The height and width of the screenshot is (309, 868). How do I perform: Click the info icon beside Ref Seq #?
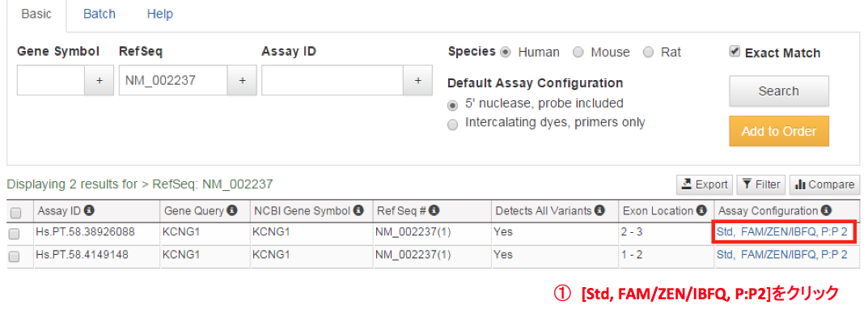tap(434, 210)
